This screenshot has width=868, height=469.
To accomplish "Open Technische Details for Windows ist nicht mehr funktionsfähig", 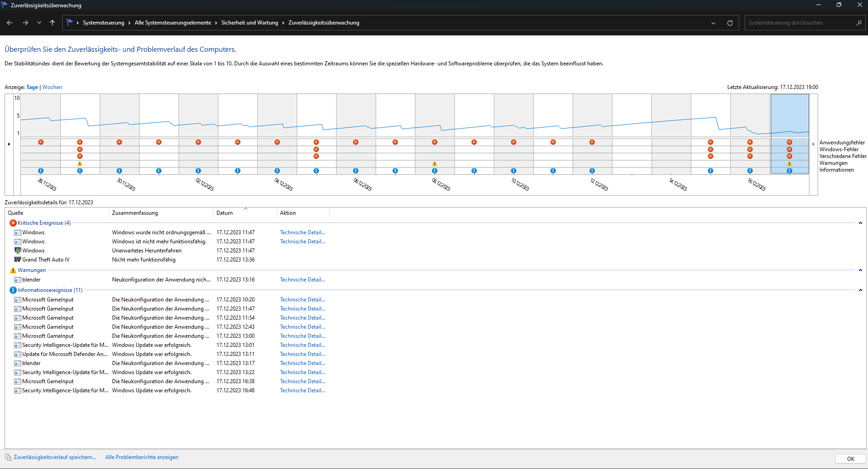I will click(303, 242).
